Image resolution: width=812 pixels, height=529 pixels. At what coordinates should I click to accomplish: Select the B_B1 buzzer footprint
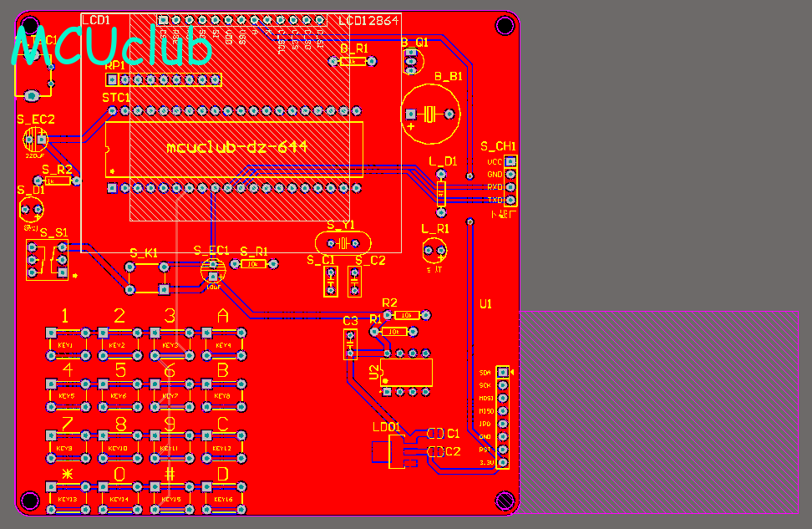[x=430, y=114]
